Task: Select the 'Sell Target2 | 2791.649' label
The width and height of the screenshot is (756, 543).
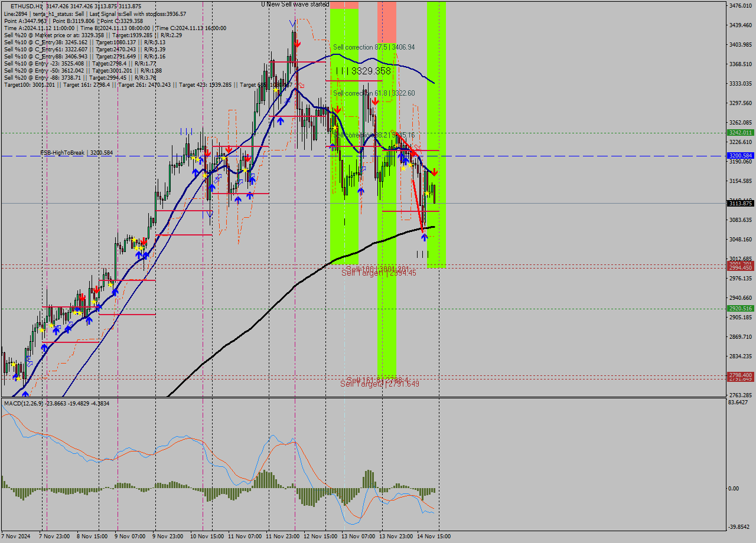Action: point(380,384)
